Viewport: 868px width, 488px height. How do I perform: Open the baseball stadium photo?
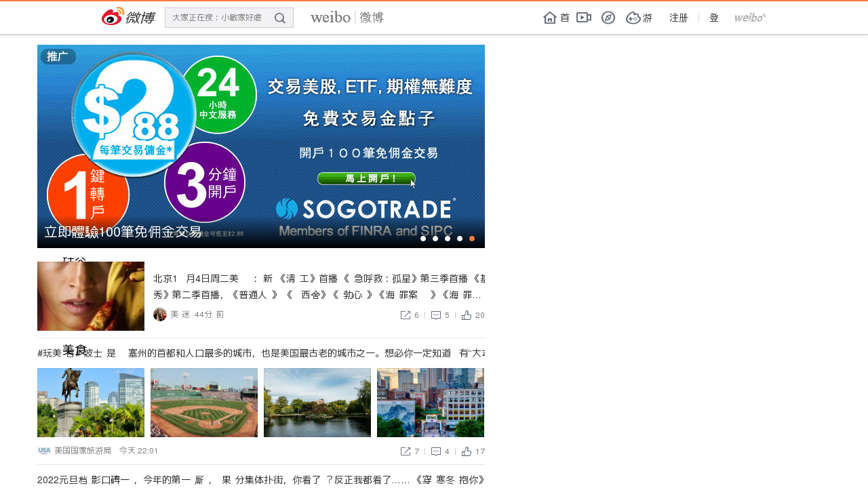(x=204, y=403)
